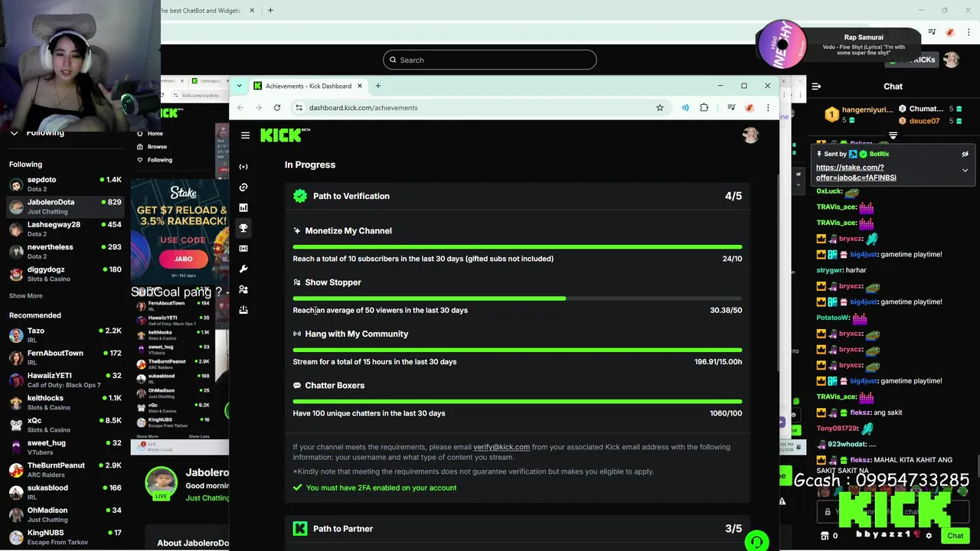Click the Path to Verification header

coord(518,196)
